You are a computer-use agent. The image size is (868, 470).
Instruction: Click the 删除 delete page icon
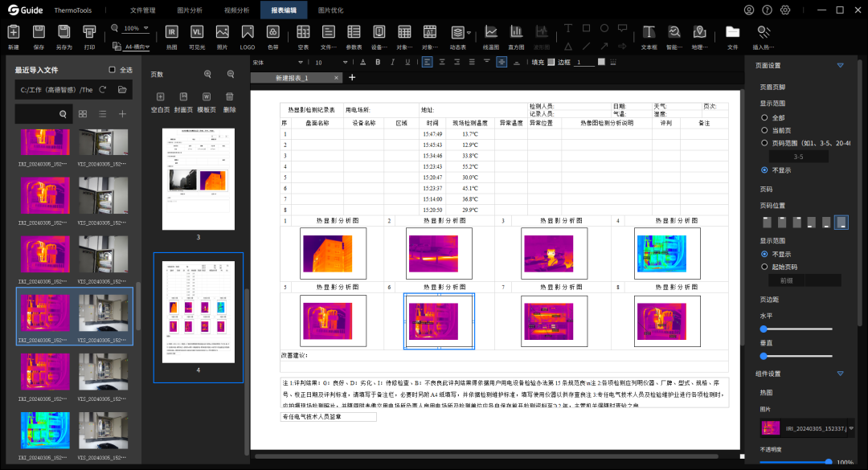click(230, 97)
